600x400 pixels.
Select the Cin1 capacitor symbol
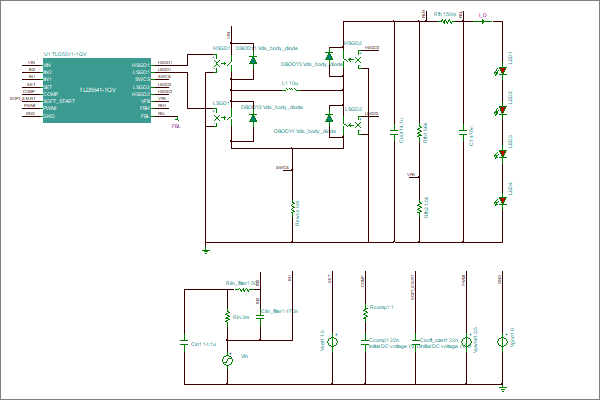[x=184, y=342]
